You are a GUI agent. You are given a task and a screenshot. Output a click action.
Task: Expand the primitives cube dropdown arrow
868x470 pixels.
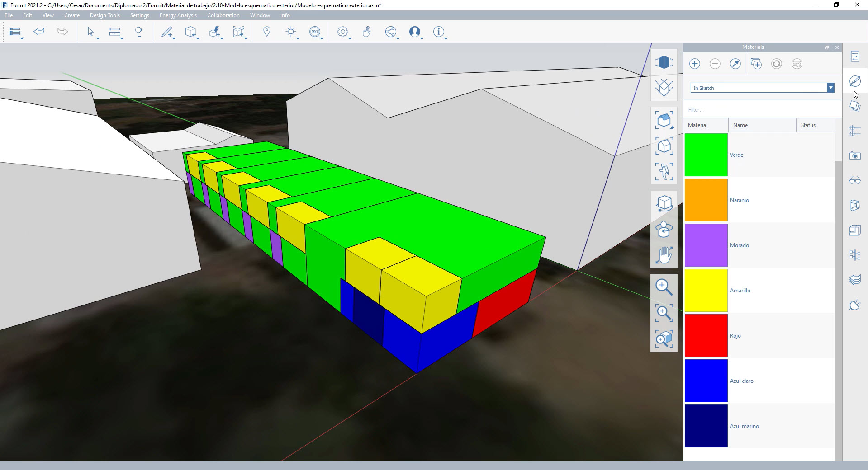click(x=198, y=38)
